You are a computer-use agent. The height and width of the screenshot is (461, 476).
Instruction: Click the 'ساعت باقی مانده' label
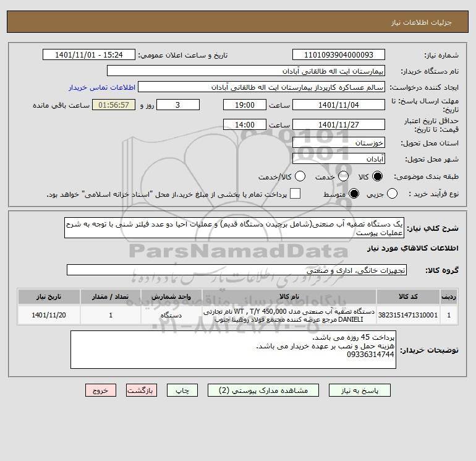pos(61,105)
